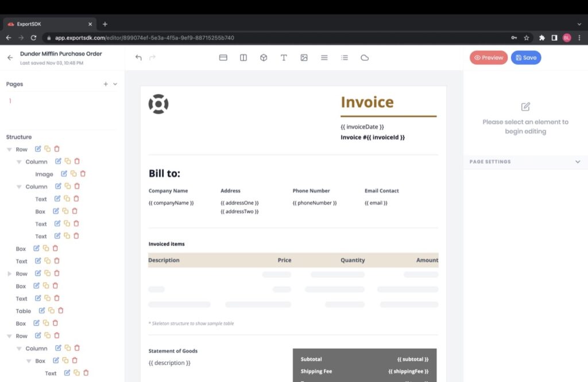Select the Text element tool in the toolbar
This screenshot has width=588, height=382.
click(x=284, y=57)
